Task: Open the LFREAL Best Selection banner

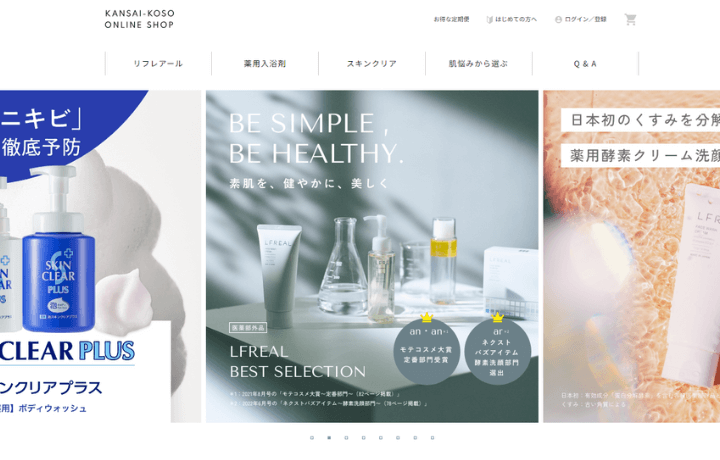Action: pos(372,256)
